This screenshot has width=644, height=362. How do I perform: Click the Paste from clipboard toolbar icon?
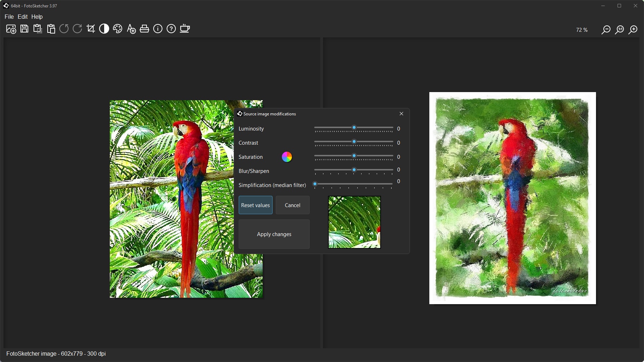(51, 29)
